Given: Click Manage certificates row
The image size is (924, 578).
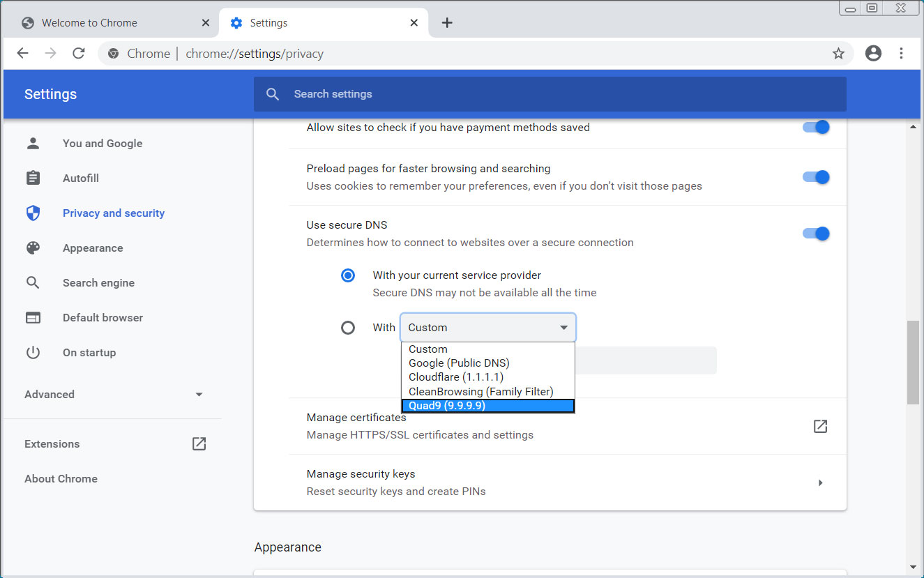Looking at the screenshot, I should (x=568, y=426).
